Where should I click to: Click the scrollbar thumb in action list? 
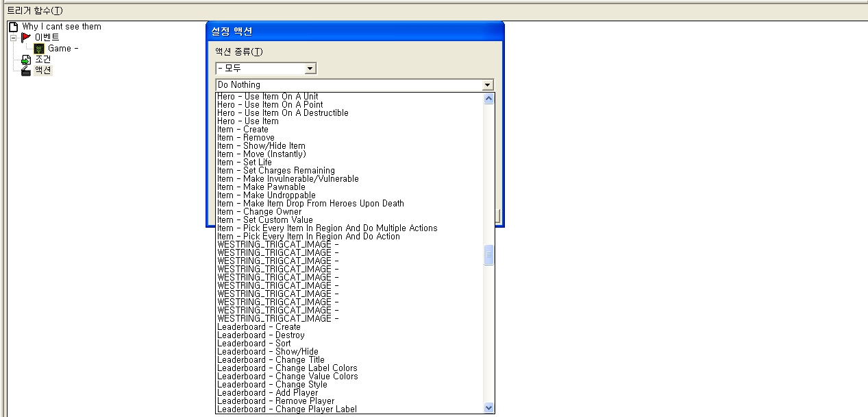pos(488,255)
